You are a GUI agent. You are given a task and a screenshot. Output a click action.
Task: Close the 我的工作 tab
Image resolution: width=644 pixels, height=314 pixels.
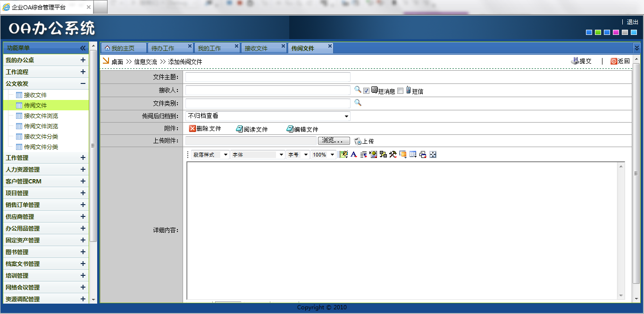click(236, 46)
